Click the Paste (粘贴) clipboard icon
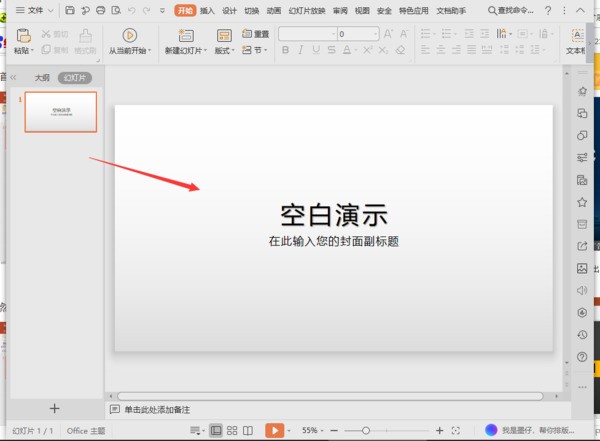The height and width of the screenshot is (441, 600). pos(22,35)
